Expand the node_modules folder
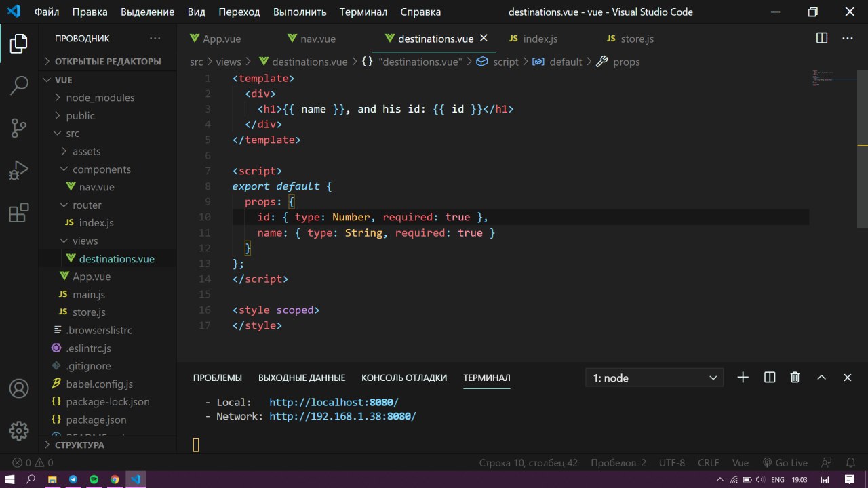The image size is (868, 488). tap(100, 98)
